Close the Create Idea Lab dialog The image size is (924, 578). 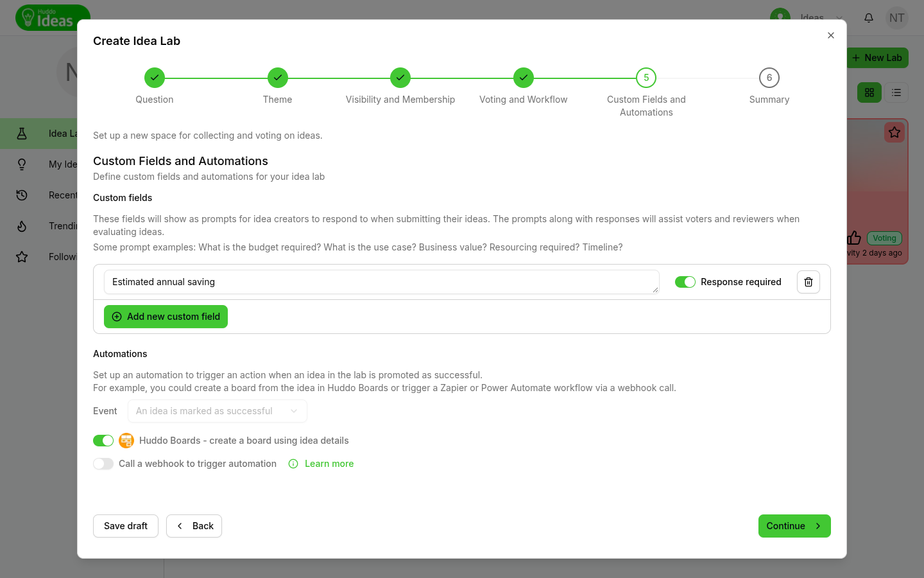point(831,35)
